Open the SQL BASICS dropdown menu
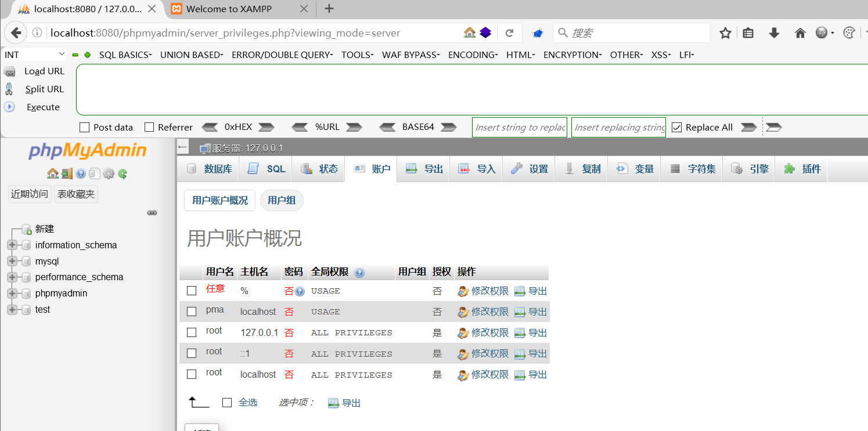The width and height of the screenshot is (868, 431). [x=125, y=55]
